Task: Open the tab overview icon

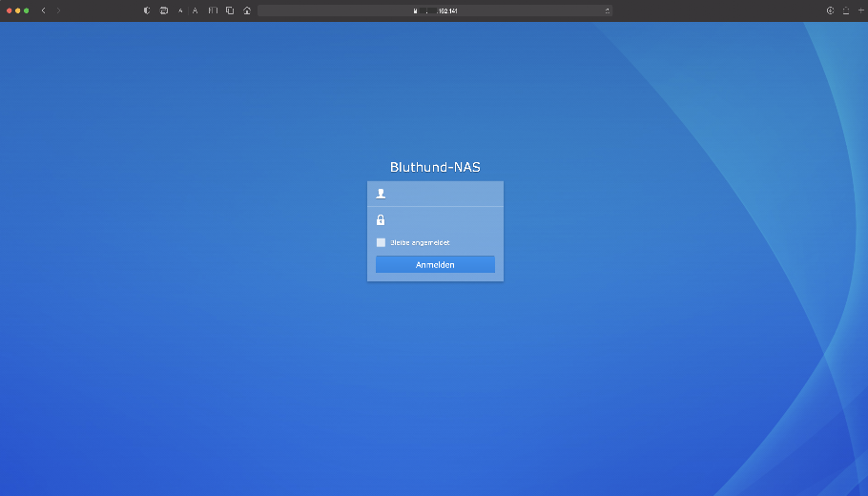Action: click(230, 10)
